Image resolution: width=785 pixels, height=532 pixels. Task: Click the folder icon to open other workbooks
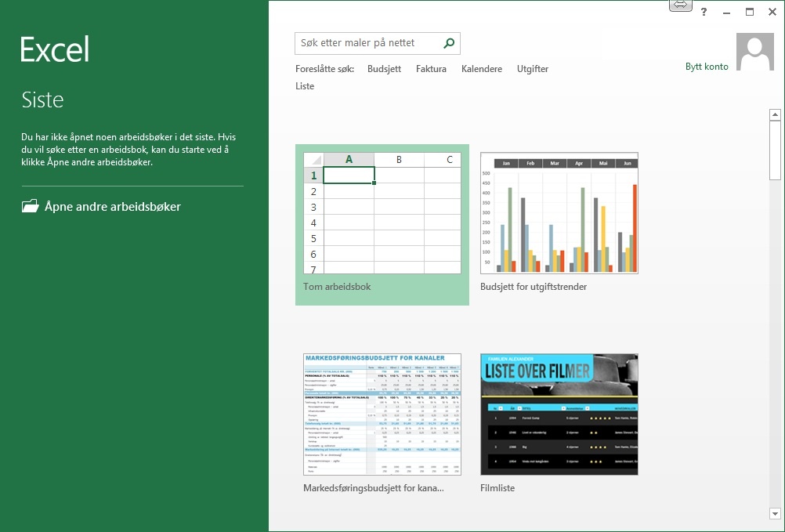pyautogui.click(x=30, y=207)
